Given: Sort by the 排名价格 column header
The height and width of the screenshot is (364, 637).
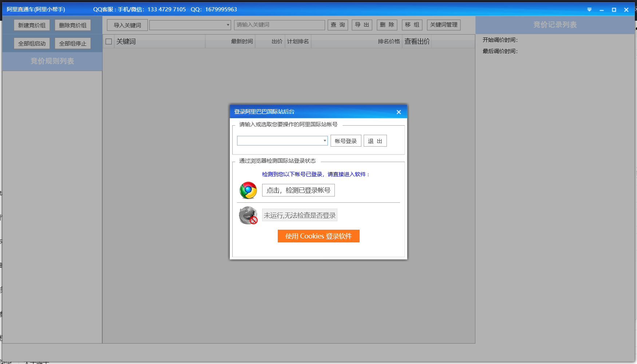Looking at the screenshot, I should click(357, 41).
